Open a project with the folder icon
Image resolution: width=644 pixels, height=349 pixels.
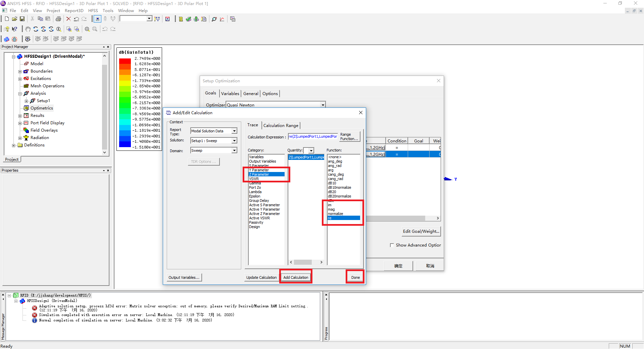point(14,19)
